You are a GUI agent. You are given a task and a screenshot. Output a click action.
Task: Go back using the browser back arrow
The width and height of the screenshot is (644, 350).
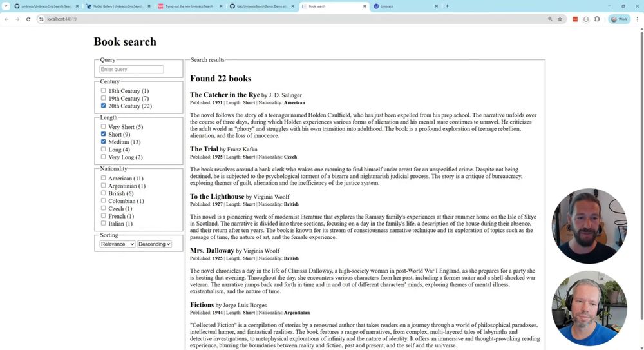point(6,19)
